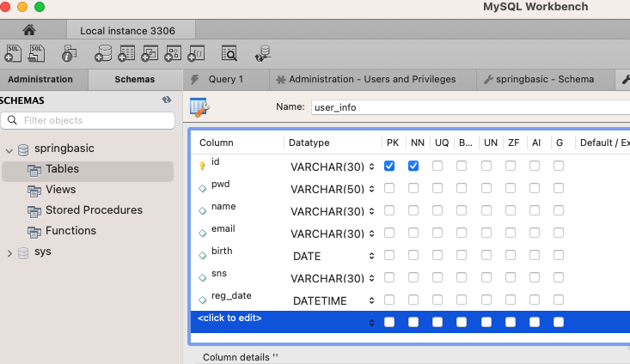Collapse the springbasic schema tree
The image size is (630, 364).
[9, 151]
